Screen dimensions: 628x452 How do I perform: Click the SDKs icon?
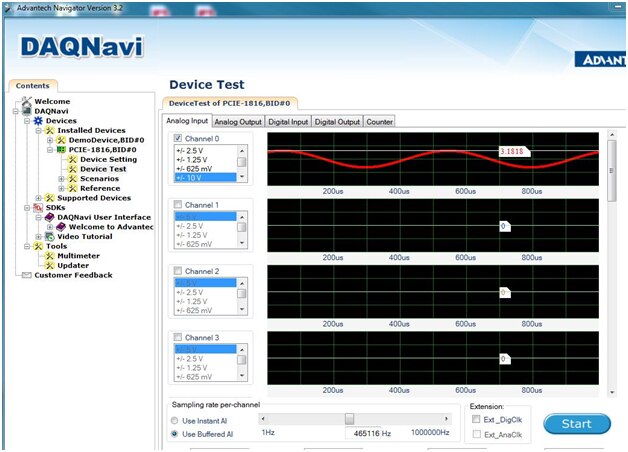38,207
